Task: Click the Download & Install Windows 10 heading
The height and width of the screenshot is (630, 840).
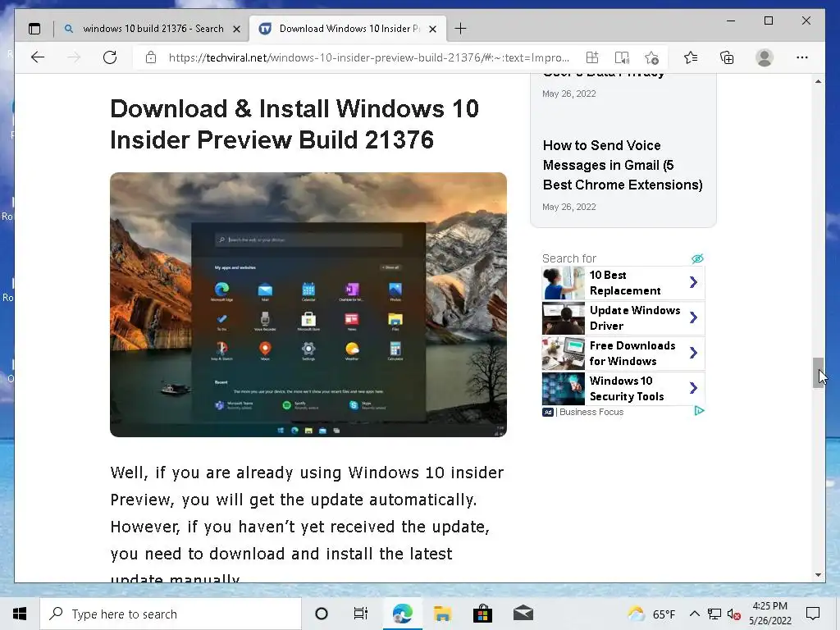Action: 294,125
